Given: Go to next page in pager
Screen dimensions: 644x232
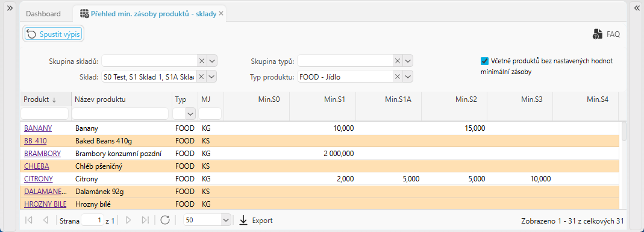Looking at the screenshot, I should 128,221.
